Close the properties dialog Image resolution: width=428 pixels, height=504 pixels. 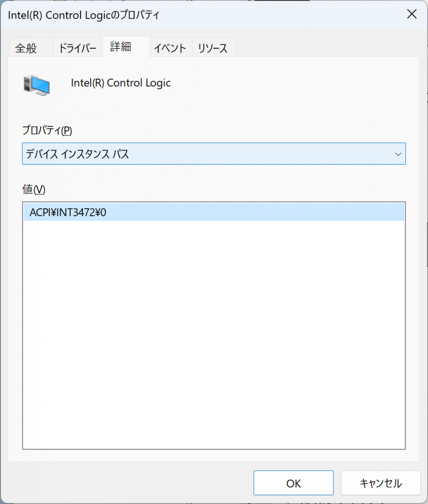(x=412, y=14)
